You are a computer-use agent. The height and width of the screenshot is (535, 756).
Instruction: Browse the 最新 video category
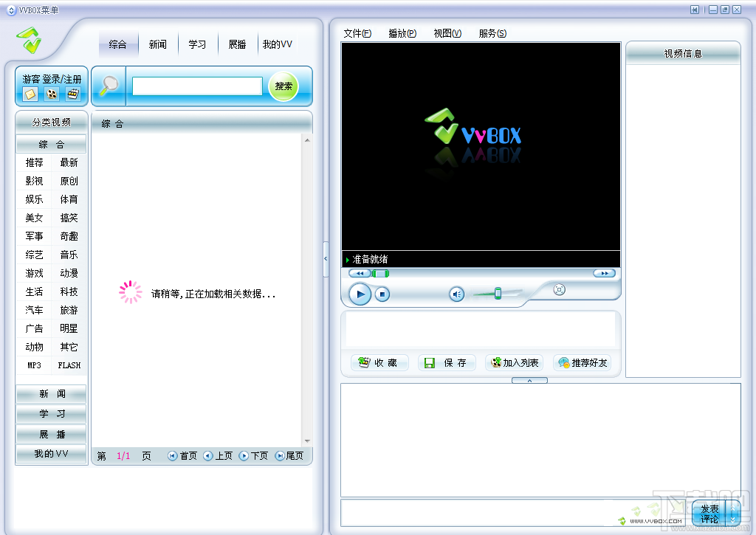tap(69, 162)
